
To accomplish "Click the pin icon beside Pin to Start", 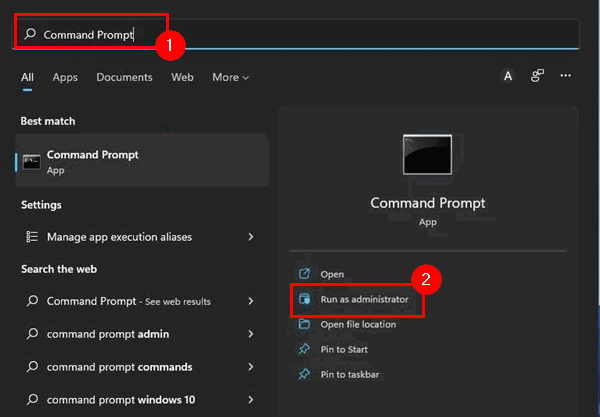I will [x=304, y=349].
